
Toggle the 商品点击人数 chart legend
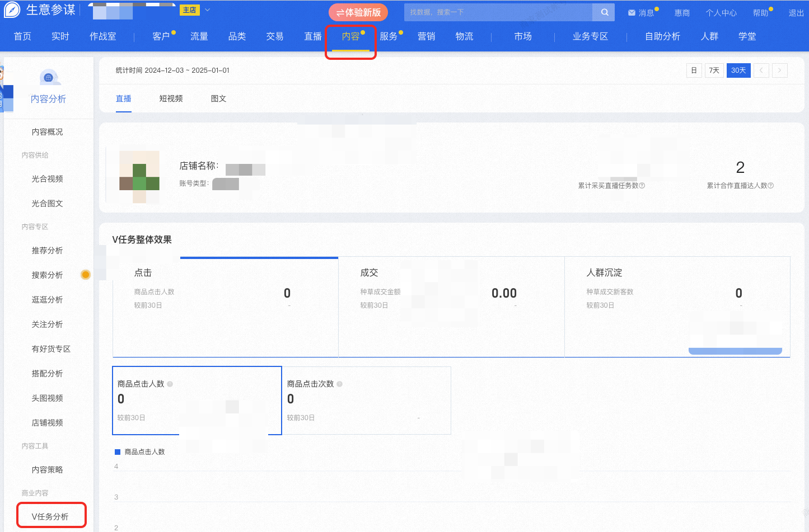140,452
